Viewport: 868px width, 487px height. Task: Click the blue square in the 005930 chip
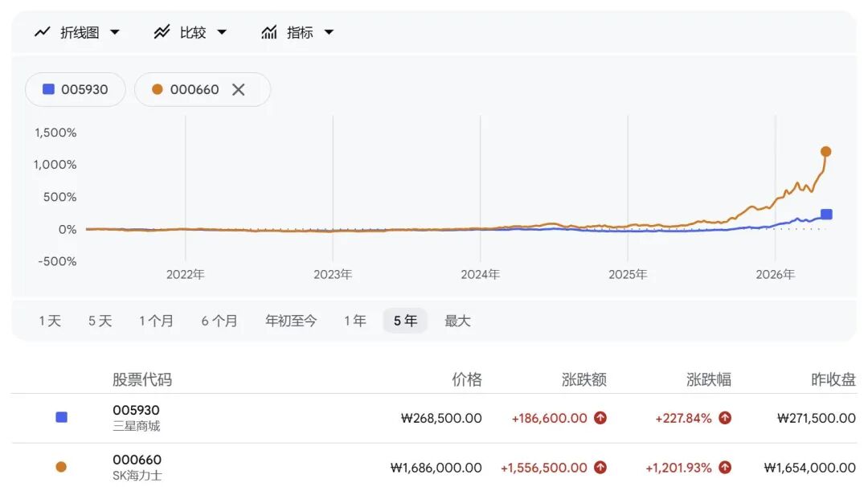click(49, 89)
